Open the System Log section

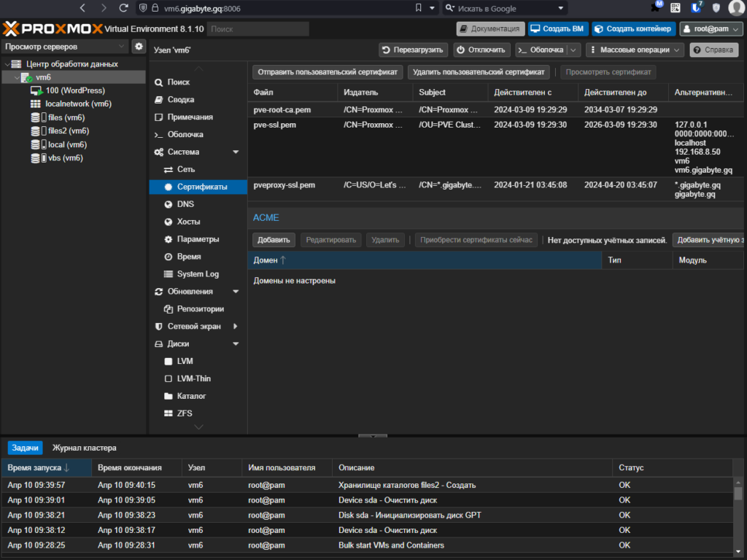[197, 274]
